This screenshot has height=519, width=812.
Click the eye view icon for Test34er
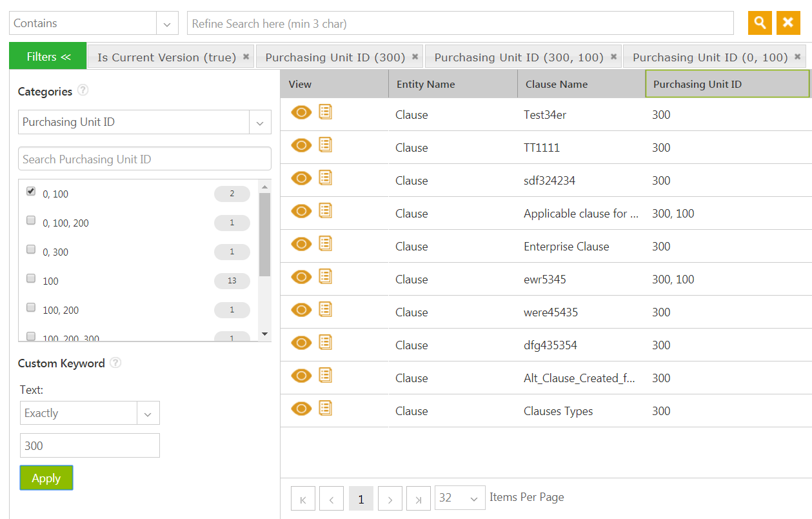301,113
